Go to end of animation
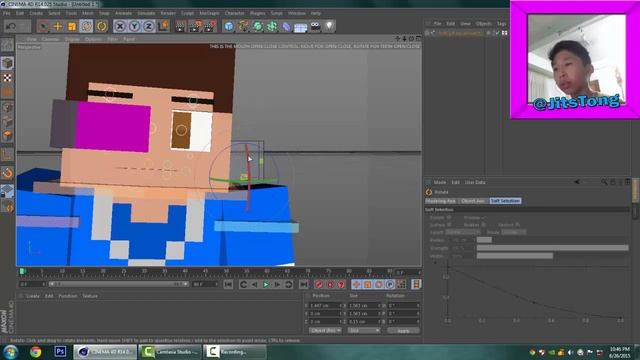This screenshot has width=640, height=360. point(304,284)
